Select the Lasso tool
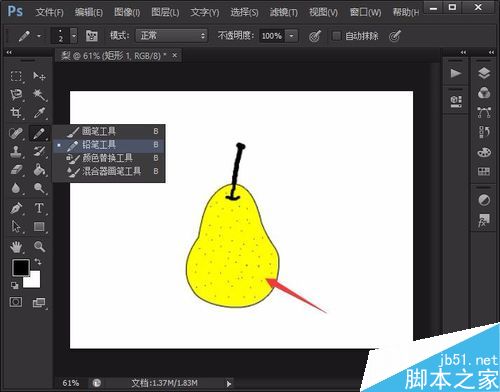 point(16,95)
